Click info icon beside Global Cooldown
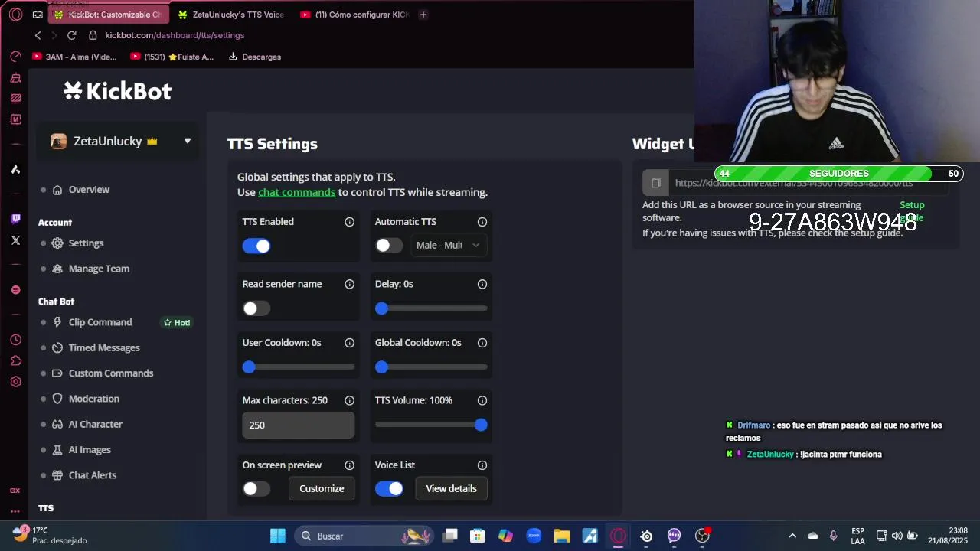The width and height of the screenshot is (980, 551). point(482,343)
